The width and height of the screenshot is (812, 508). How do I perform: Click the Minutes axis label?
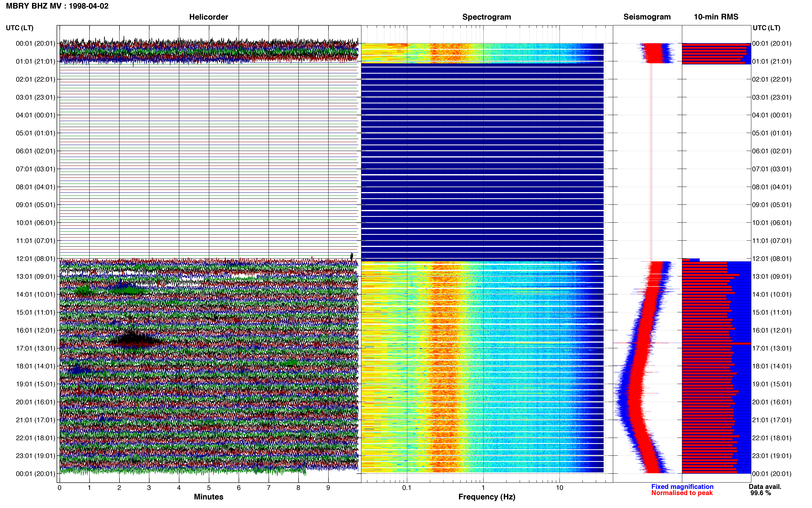[209, 497]
